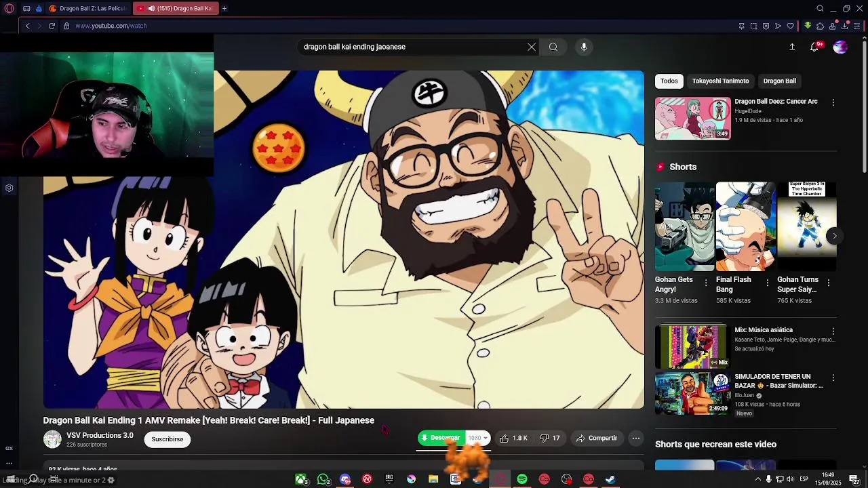Image resolution: width=868 pixels, height=488 pixels.
Task: Open VSV Productions channel avatar
Action: tap(52, 439)
